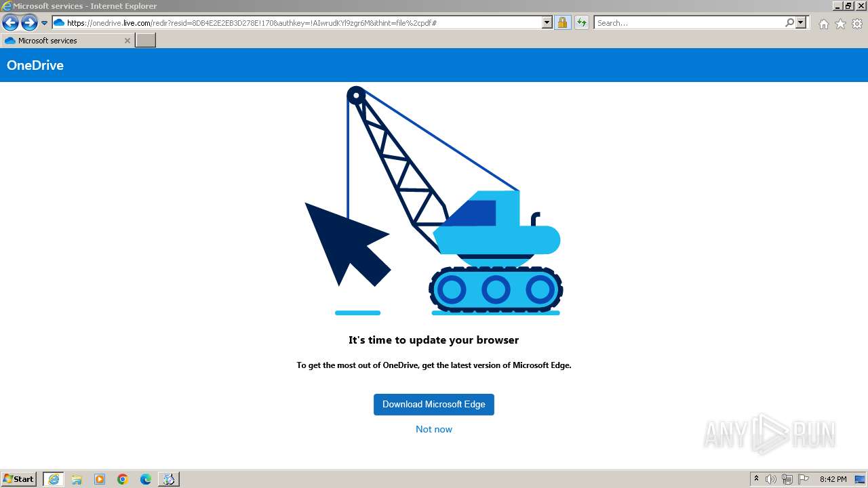This screenshot has width=868, height=488.
Task: Open the search provider dropdown arrow
Action: (801, 22)
